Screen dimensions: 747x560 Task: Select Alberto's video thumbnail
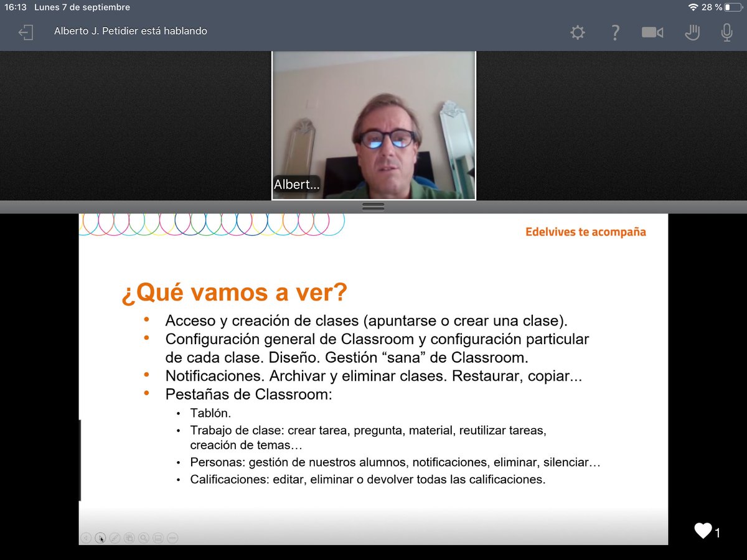click(x=373, y=124)
